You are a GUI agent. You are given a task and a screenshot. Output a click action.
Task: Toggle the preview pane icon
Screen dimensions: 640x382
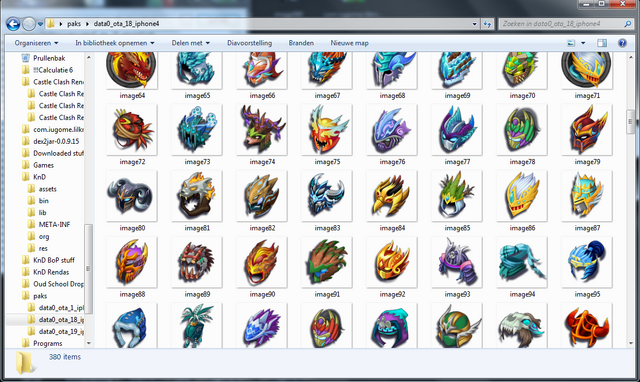(x=602, y=43)
